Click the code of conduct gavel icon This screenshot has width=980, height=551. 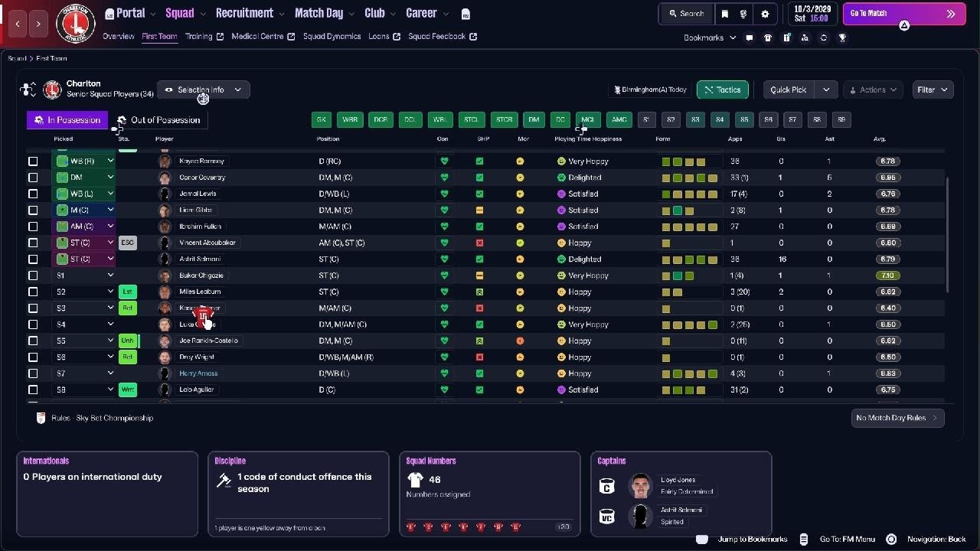(x=224, y=481)
